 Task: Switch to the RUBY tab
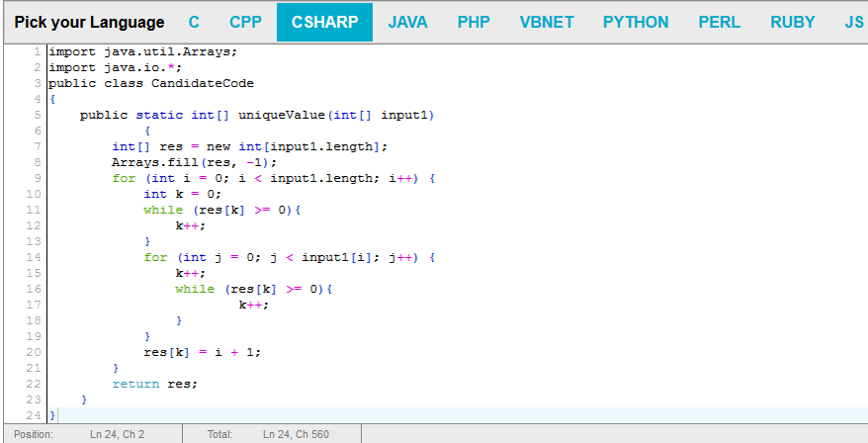(x=793, y=22)
